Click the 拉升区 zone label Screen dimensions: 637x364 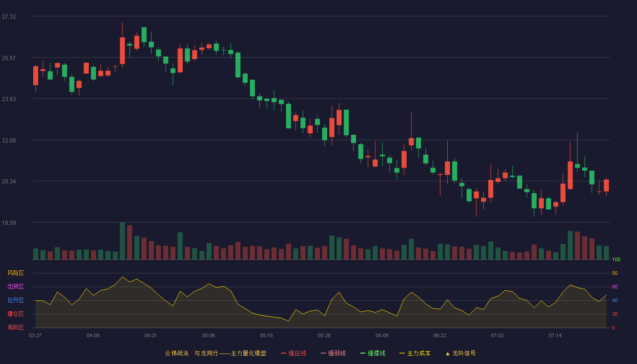15,300
